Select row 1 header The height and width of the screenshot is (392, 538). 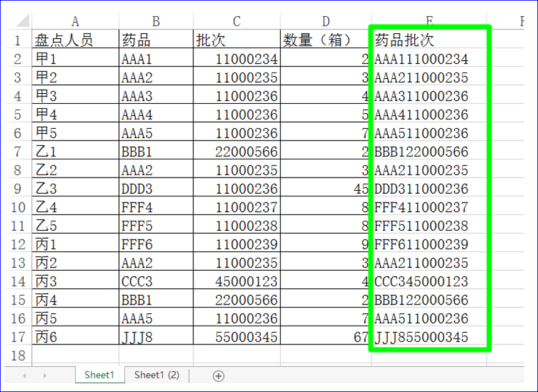click(x=18, y=41)
